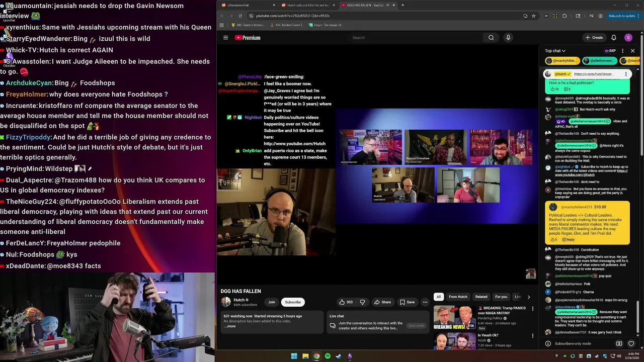
Task: Open more actions ellipsis under video
Action: coord(425,302)
